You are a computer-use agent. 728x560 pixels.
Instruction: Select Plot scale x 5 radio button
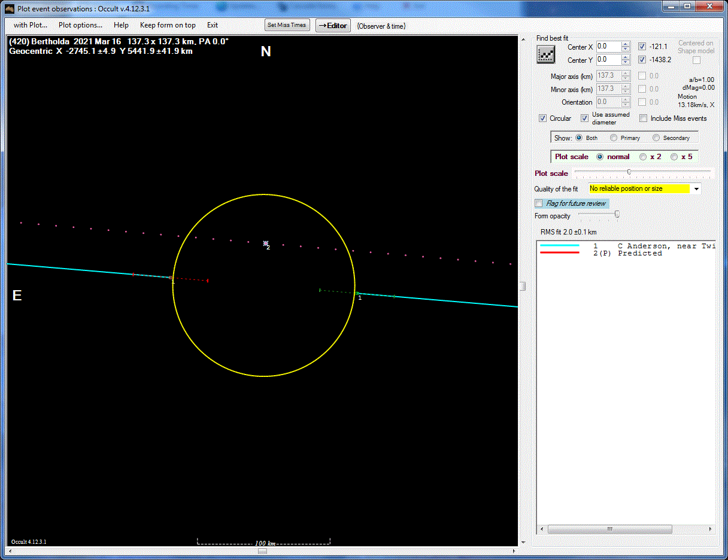point(674,157)
